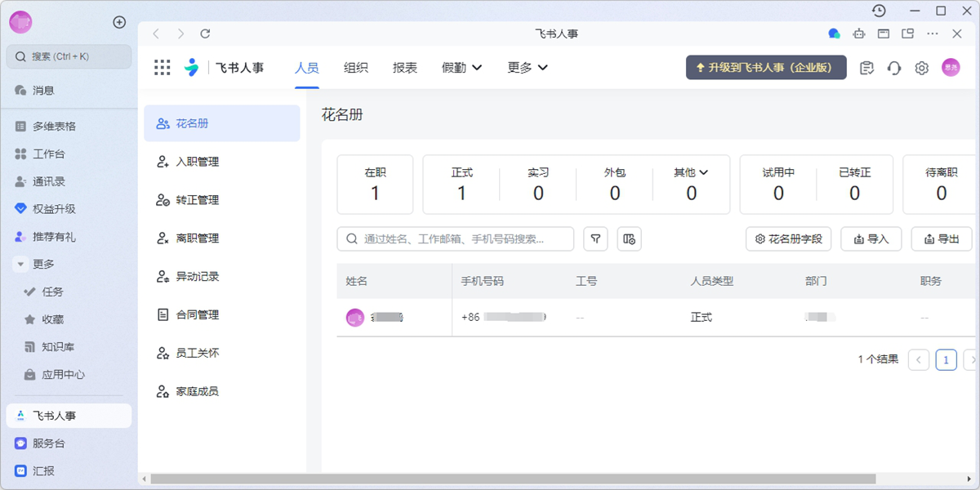Image resolution: width=980 pixels, height=490 pixels.
Task: Close the 飞书人事 embedded page with X
Action: pyautogui.click(x=957, y=33)
